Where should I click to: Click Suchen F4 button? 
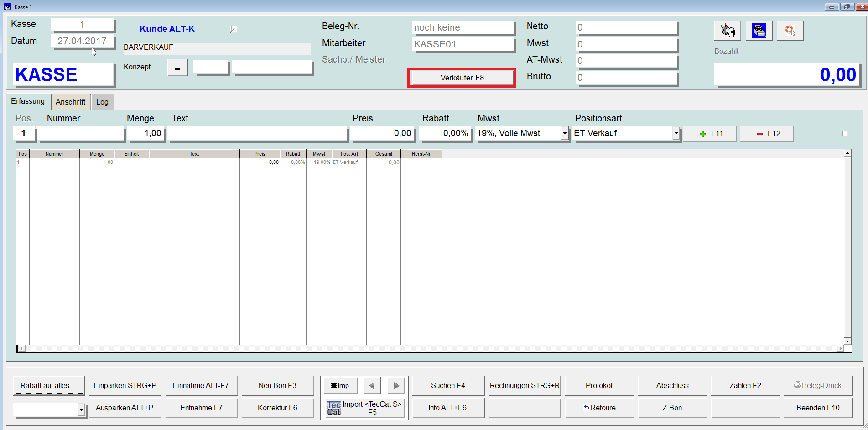point(448,386)
